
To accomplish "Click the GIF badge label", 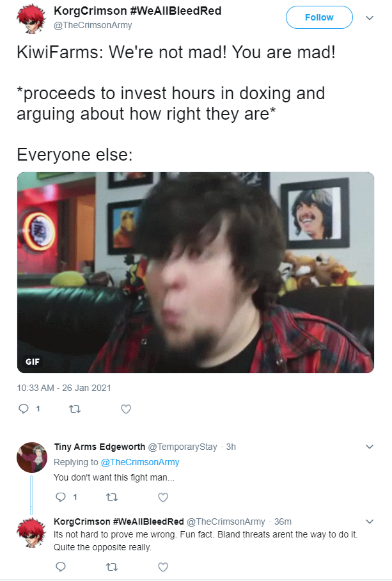I will (33, 362).
